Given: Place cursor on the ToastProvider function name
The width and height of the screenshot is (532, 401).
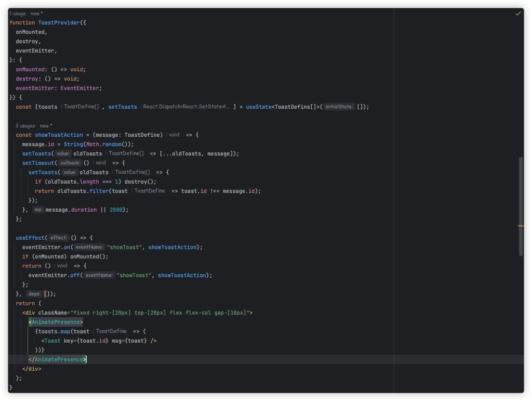Looking at the screenshot, I should coord(59,23).
